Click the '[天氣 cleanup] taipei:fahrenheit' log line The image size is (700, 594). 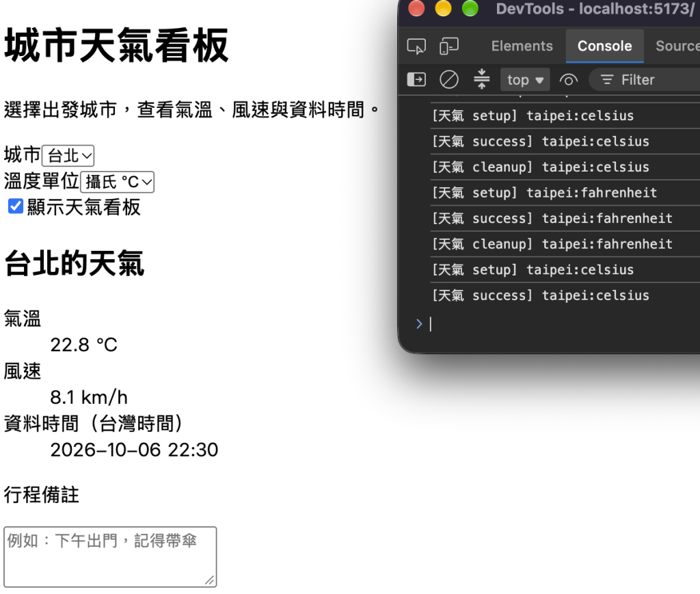coord(565,244)
